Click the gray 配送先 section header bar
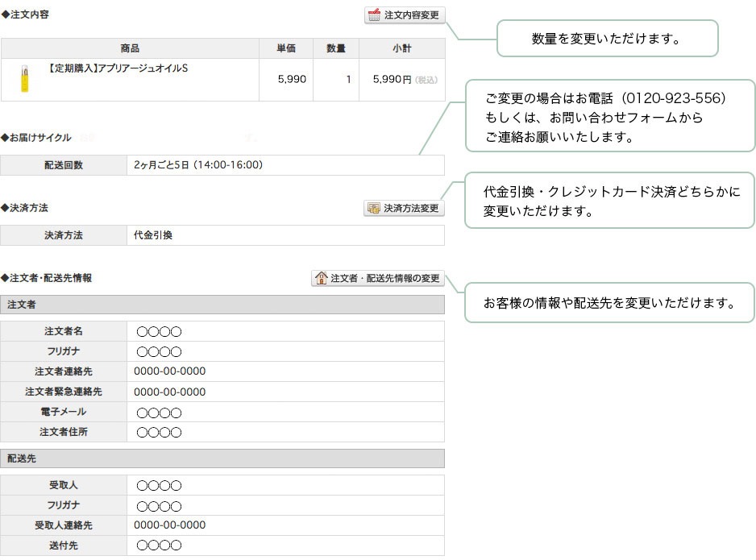The width and height of the screenshot is (756, 560). click(x=222, y=458)
